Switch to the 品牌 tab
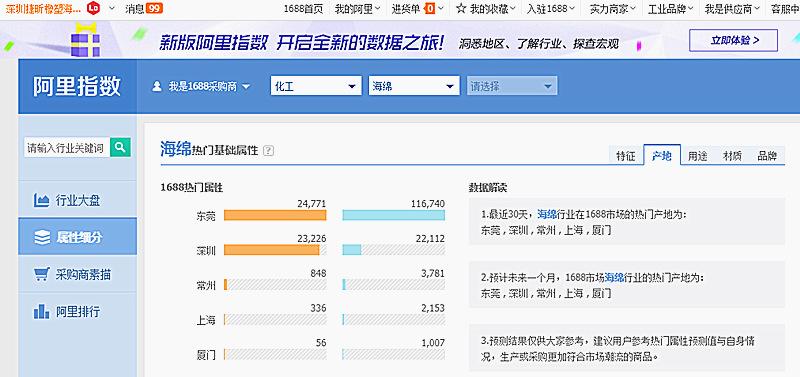Screen dimensions: 800x377 [x=767, y=156]
